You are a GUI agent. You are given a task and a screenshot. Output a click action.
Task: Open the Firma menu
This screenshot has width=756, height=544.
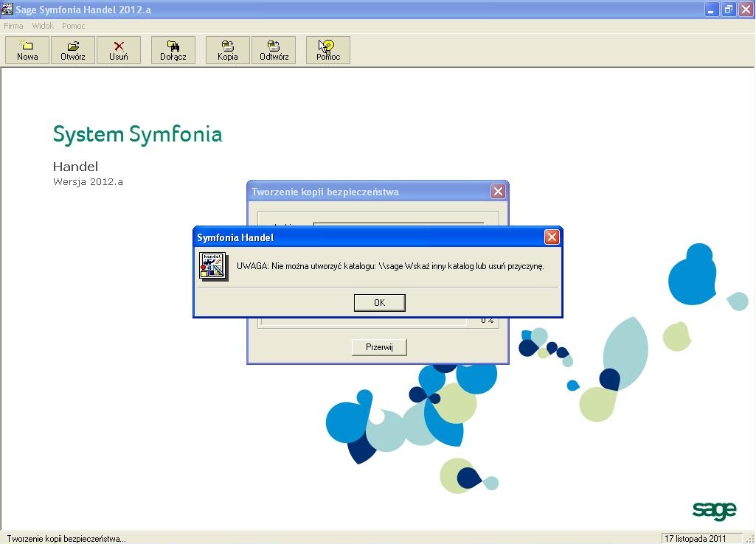[x=13, y=26]
